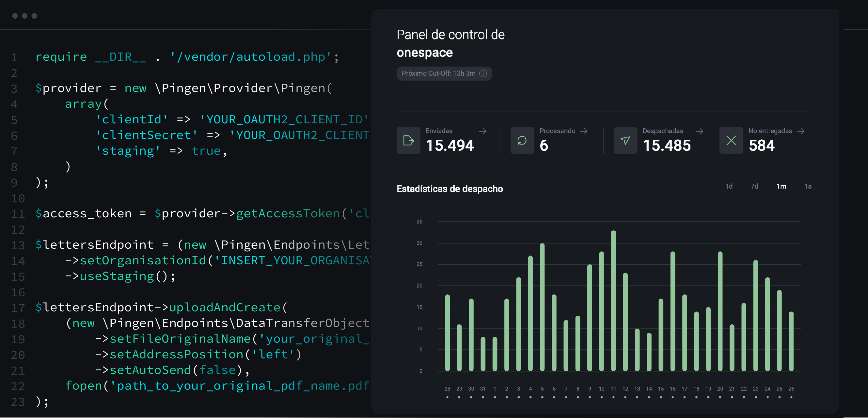The image size is (868, 418).
Task: Enable the 7d time range view
Action: pyautogui.click(x=755, y=186)
